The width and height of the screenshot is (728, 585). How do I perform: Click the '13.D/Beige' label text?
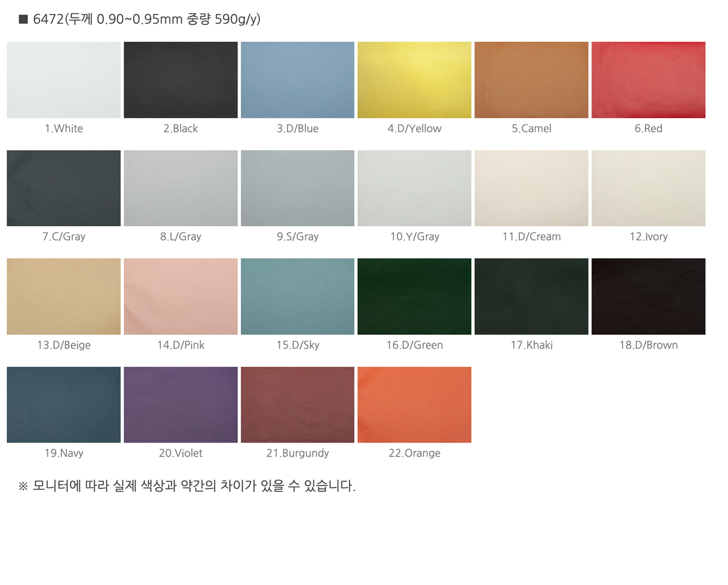pyautogui.click(x=64, y=345)
